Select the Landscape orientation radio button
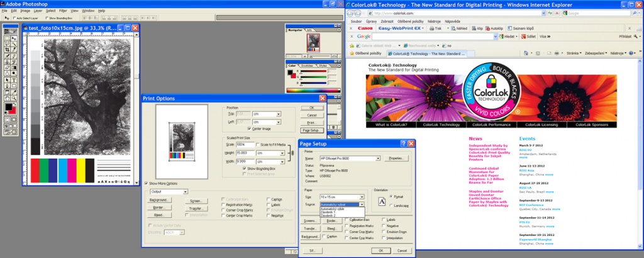644x258 pixels. (391, 205)
